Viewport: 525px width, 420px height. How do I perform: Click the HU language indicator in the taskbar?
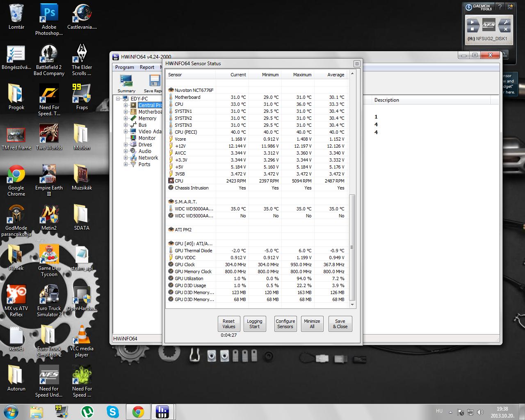(439, 411)
